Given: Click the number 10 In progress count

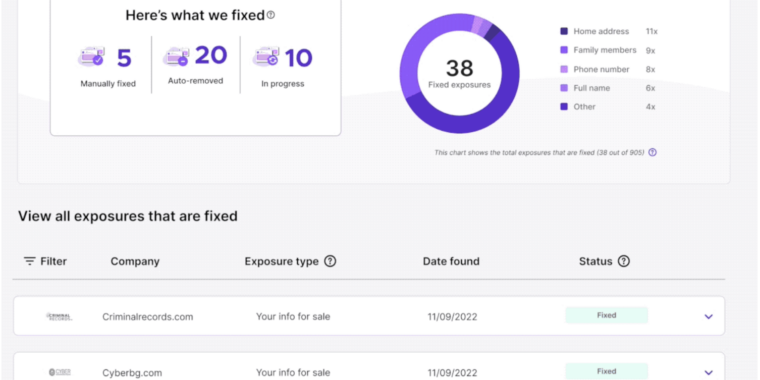Looking at the screenshot, I should click(x=298, y=58).
